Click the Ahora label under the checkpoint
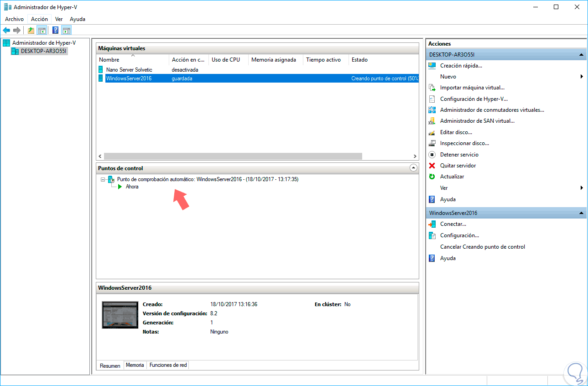Image resolution: width=588 pixels, height=386 pixels. tap(132, 187)
